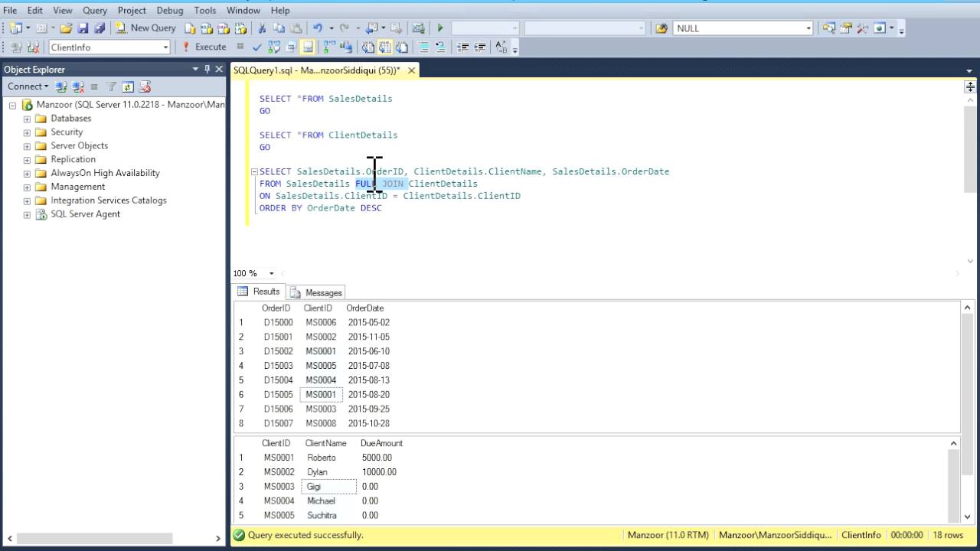Viewport: 980px width, 551px height.
Task: Select AlwaysOn High Availability tree item
Action: [105, 173]
